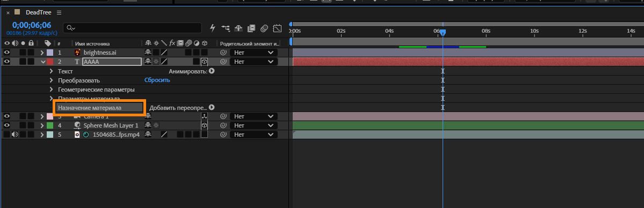Screen dimensions: 644x208
Task: Click the Sphere Mesh Layer 1 type icon
Action: pyautogui.click(x=77, y=125)
